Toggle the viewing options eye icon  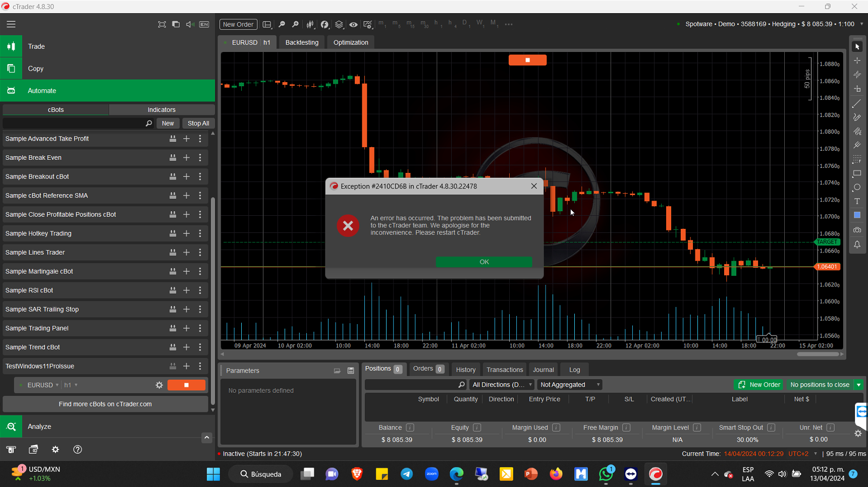(353, 24)
